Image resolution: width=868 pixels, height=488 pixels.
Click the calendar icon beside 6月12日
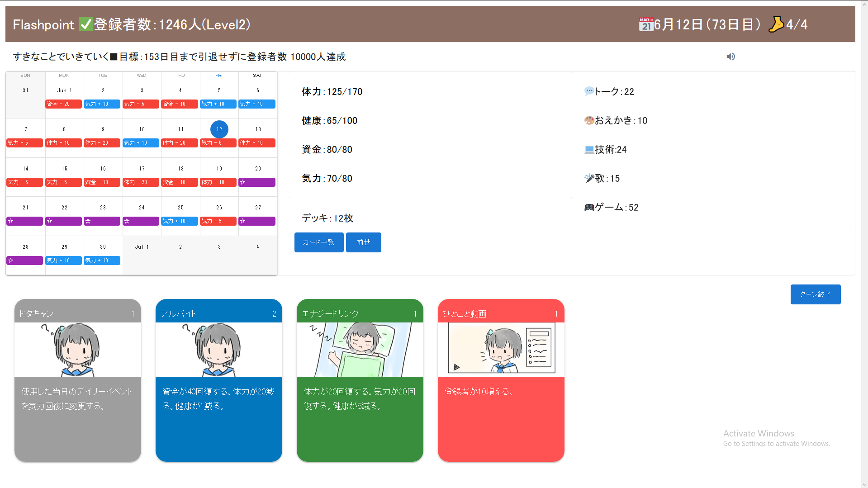point(646,24)
